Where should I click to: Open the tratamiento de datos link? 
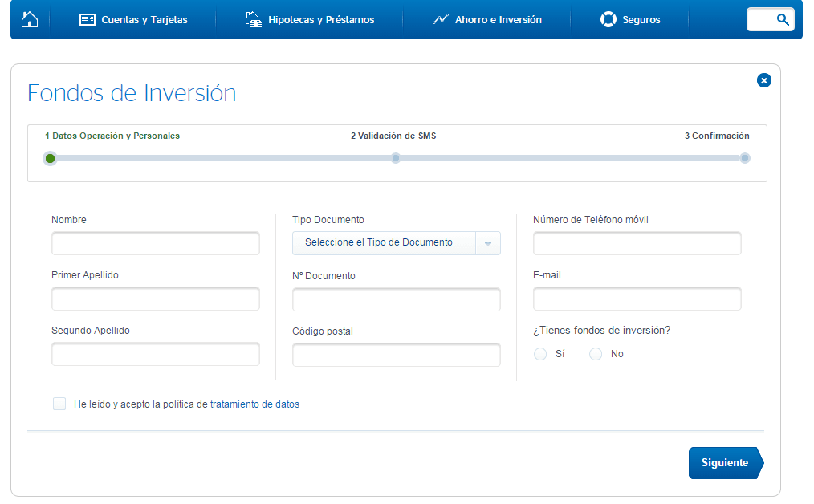point(255,404)
